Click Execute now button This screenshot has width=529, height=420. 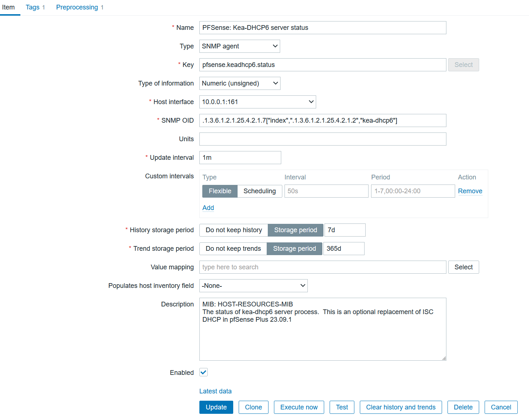(x=299, y=407)
